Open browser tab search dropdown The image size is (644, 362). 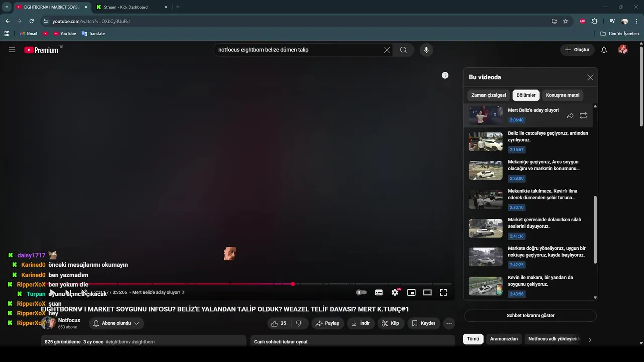(7, 7)
